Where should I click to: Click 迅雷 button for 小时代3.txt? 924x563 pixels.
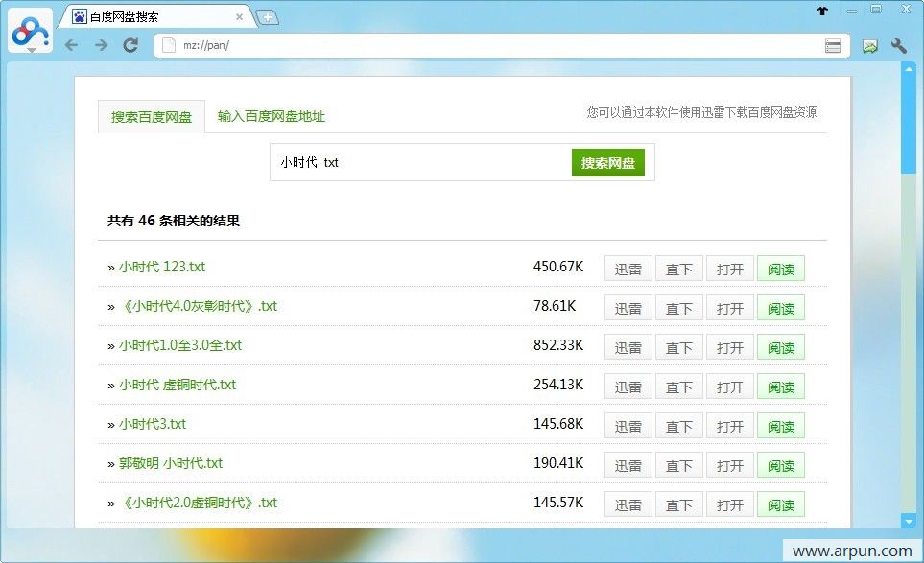628,426
